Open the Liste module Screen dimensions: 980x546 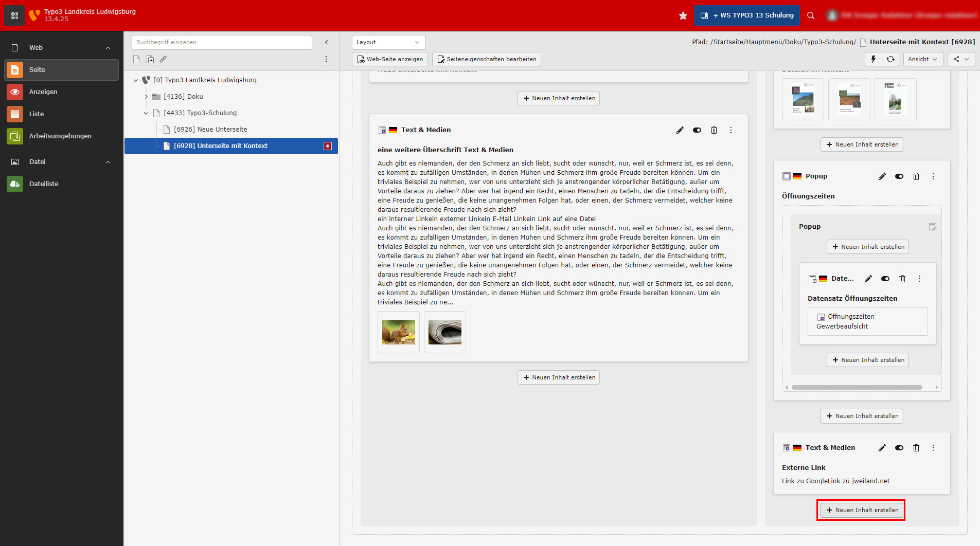(36, 114)
